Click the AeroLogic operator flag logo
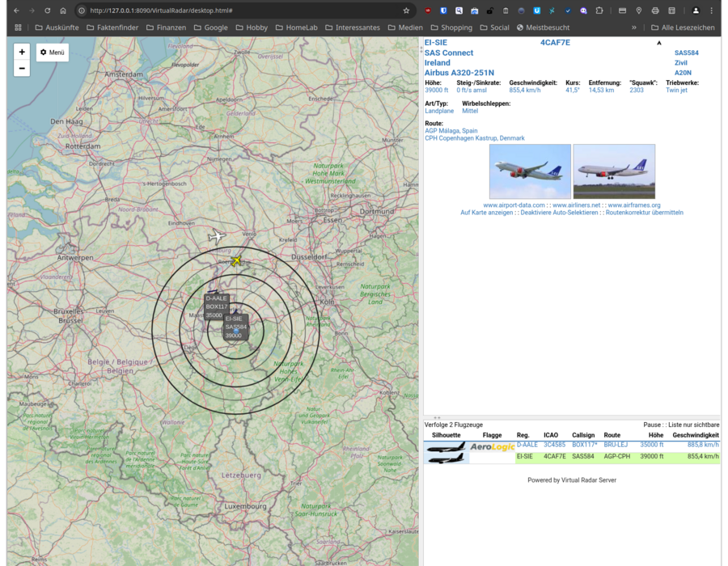728x566 pixels. pos(492,447)
